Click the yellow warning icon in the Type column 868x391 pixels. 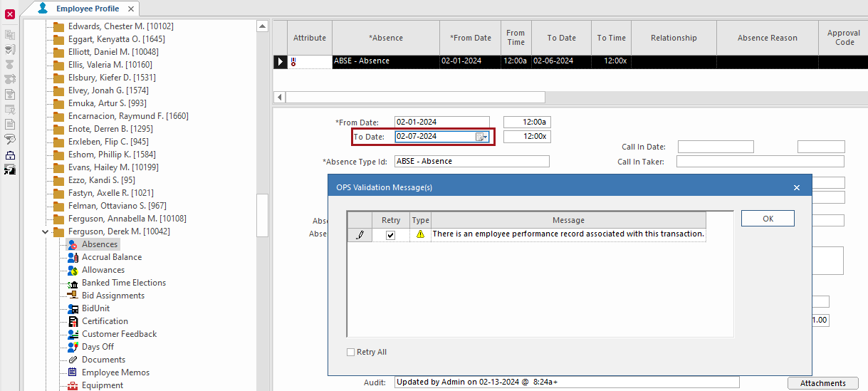(x=420, y=234)
